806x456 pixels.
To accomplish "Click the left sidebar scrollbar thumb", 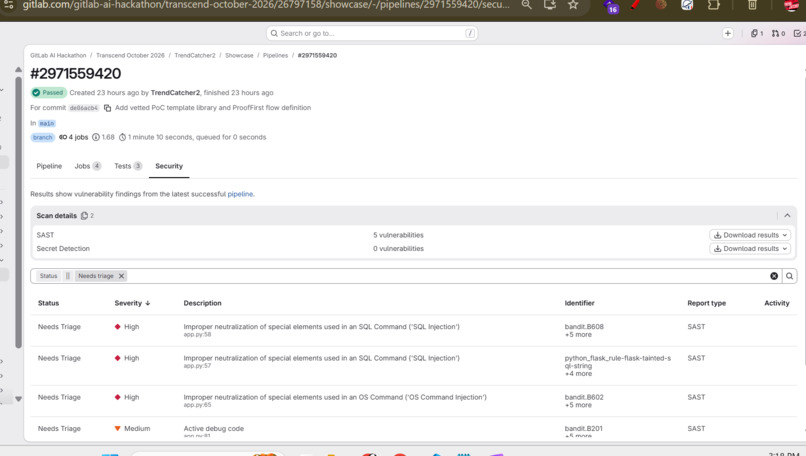I will click(19, 212).
